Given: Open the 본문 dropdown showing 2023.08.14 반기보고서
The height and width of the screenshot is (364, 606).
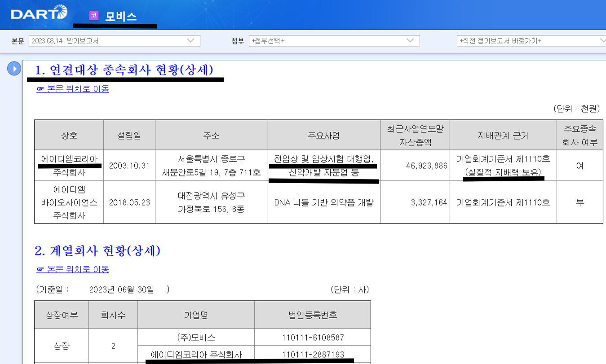Looking at the screenshot, I should pyautogui.click(x=114, y=41).
